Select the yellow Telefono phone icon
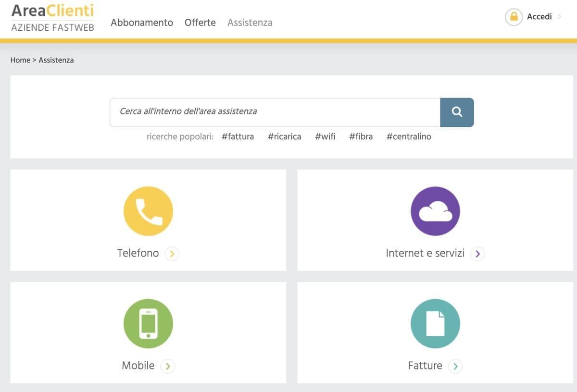 148,210
